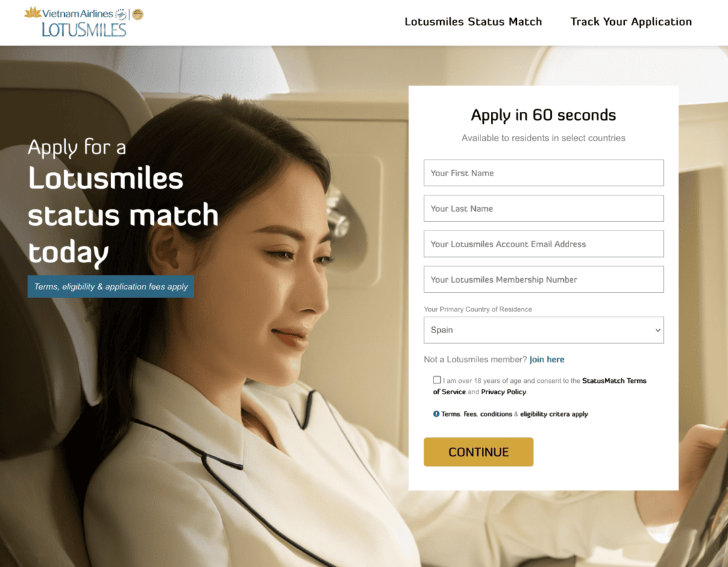Click the blue info icon before Terms
Screen dimensions: 728x567
[x=436, y=413]
